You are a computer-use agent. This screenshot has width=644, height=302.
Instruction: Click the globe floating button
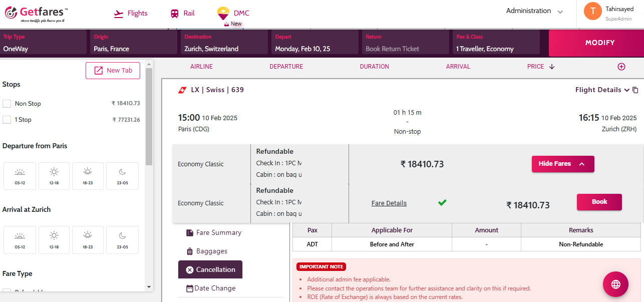pos(615,284)
